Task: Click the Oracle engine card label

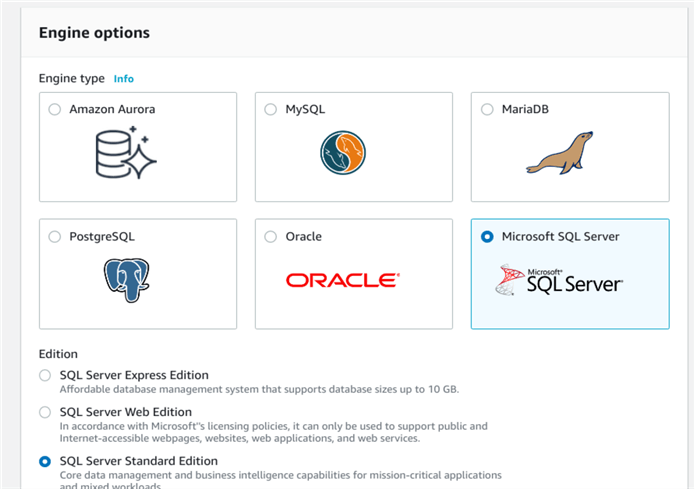Action: click(x=306, y=237)
